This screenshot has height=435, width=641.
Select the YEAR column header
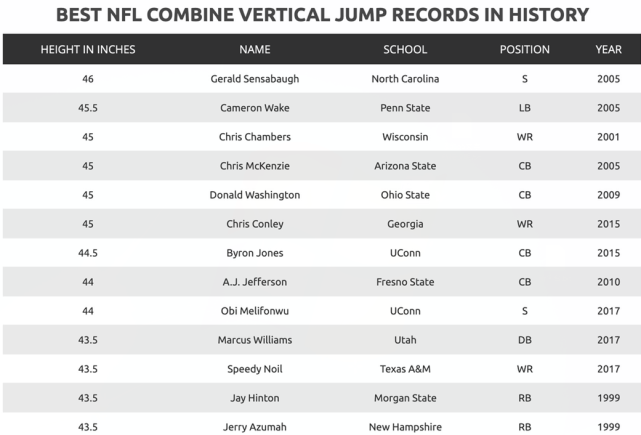point(608,49)
